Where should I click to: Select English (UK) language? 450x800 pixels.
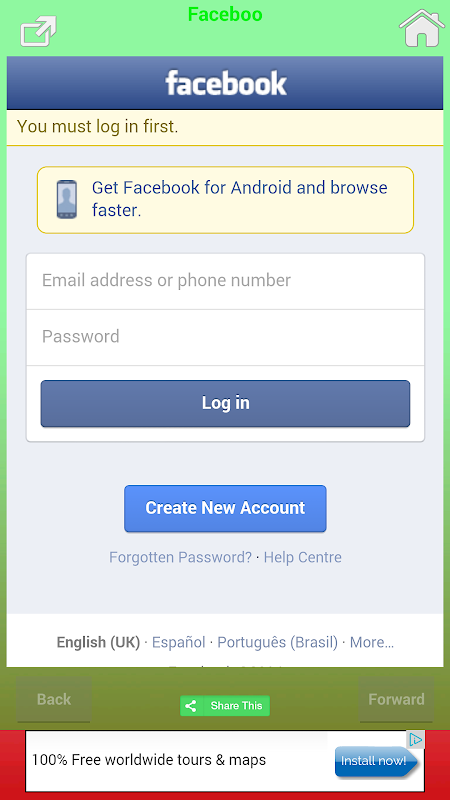click(98, 642)
